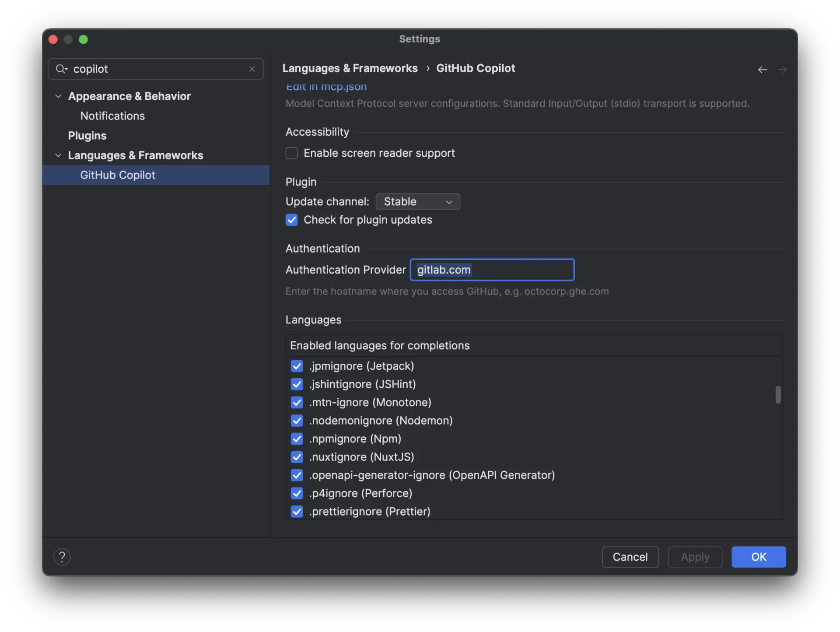840x632 pixels.
Task: Click the Authentication Provider gitlab.com field
Action: pos(492,270)
